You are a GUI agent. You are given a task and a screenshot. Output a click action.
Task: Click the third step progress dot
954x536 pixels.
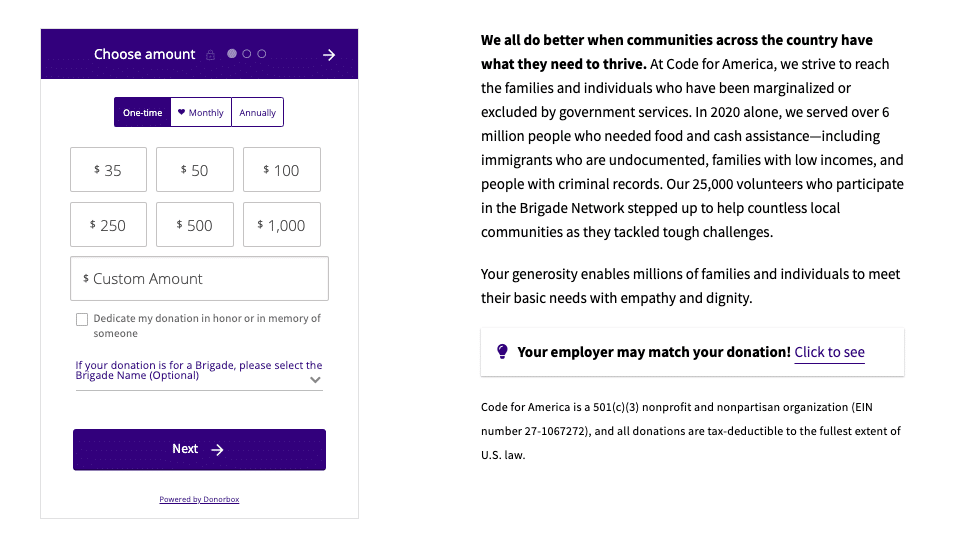(262, 54)
